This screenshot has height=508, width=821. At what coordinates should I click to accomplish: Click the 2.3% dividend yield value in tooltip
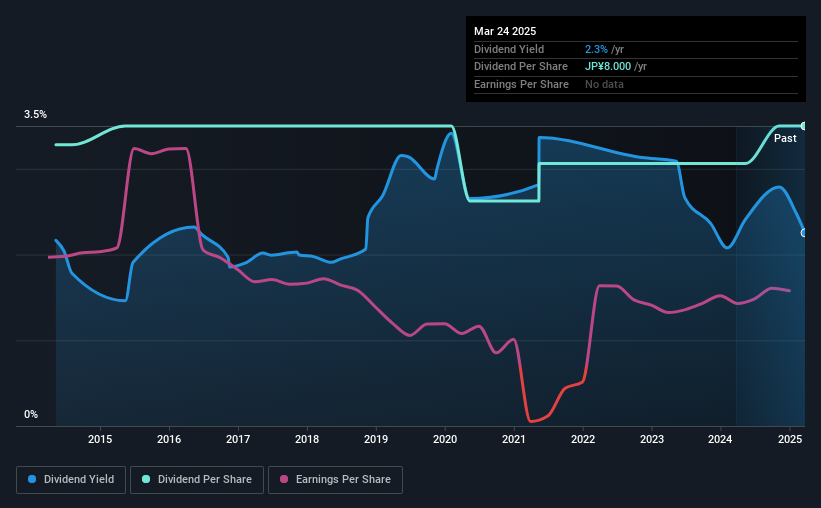596,49
